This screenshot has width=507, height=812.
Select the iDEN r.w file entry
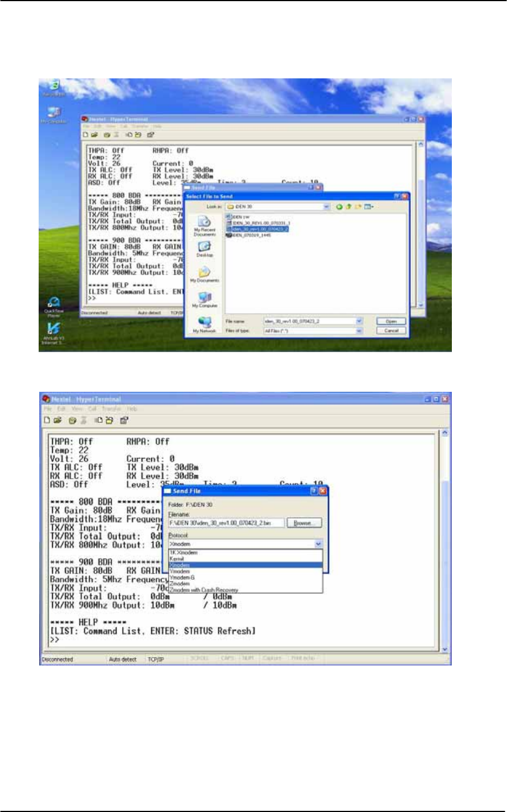tap(238, 217)
